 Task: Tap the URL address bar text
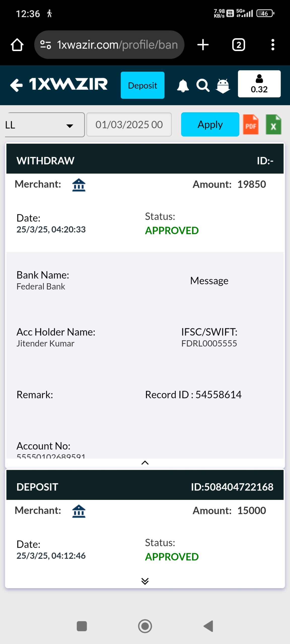[x=117, y=45]
